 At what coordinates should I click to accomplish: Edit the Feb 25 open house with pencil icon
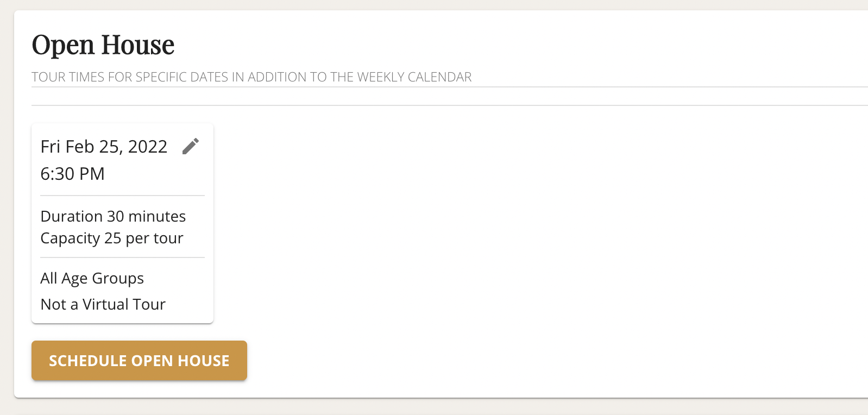pyautogui.click(x=190, y=146)
